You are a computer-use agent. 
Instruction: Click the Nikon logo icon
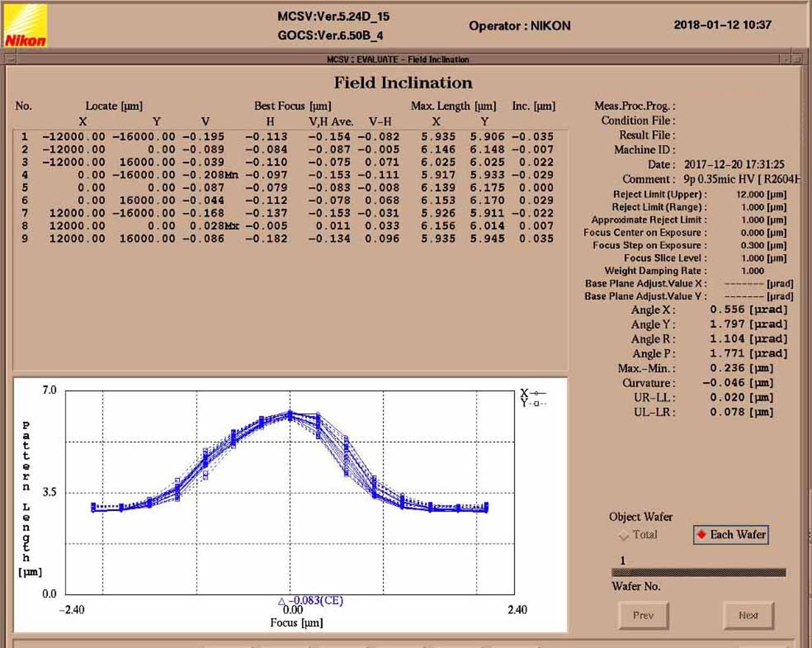pos(25,25)
